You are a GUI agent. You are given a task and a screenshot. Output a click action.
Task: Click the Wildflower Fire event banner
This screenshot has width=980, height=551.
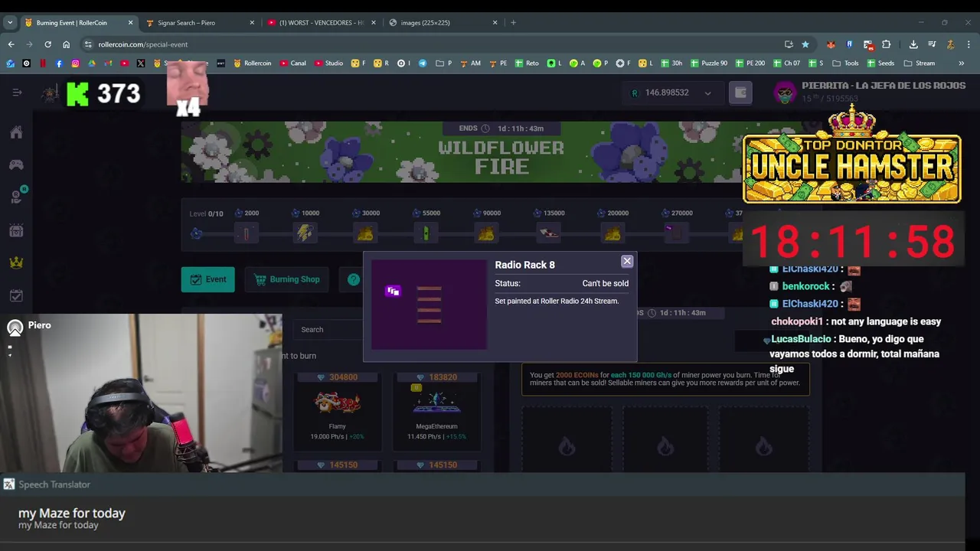pos(463,152)
